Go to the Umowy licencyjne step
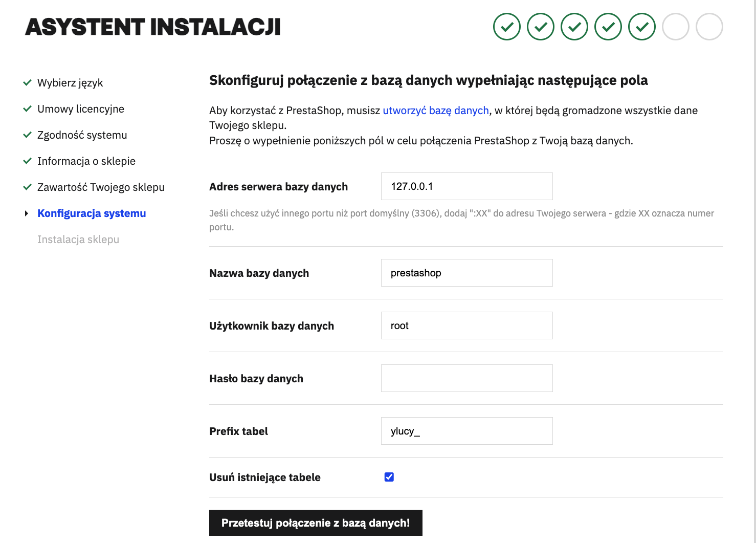This screenshot has height=543, width=756. pos(81,109)
